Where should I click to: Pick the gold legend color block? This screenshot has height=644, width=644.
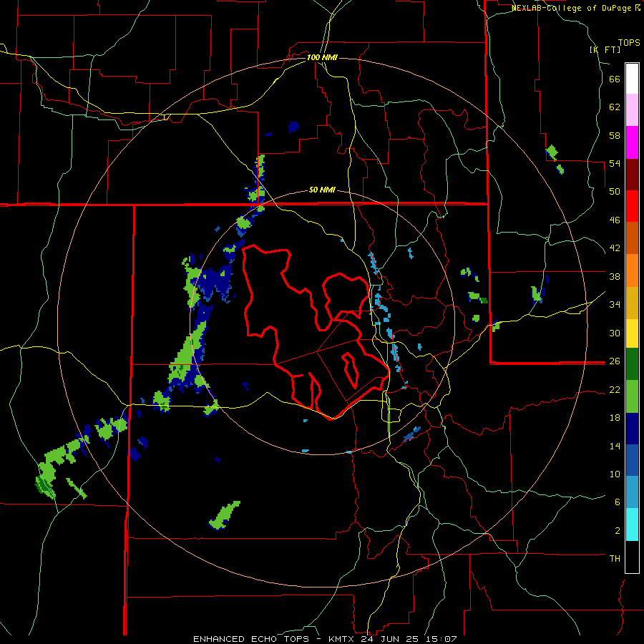632,303
